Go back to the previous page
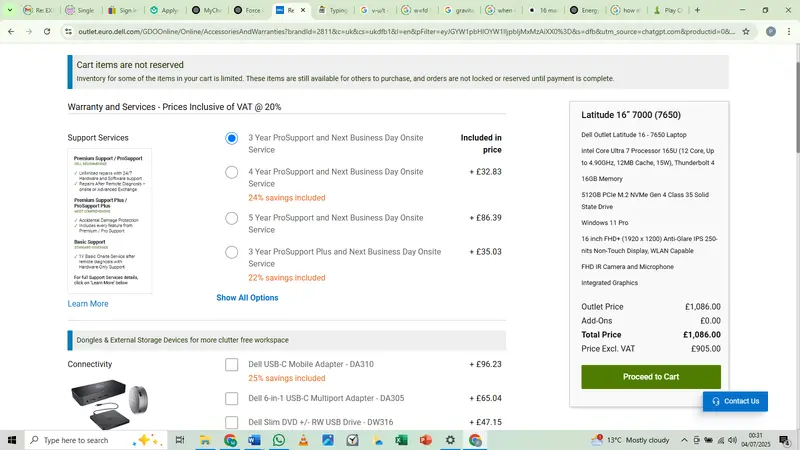The image size is (800, 450). pyautogui.click(x=11, y=32)
